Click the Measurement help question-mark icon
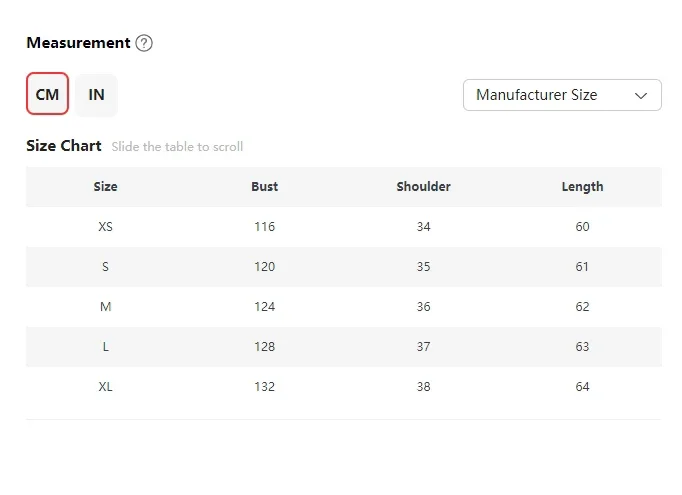Screen dimensions: 682x495 tap(144, 43)
